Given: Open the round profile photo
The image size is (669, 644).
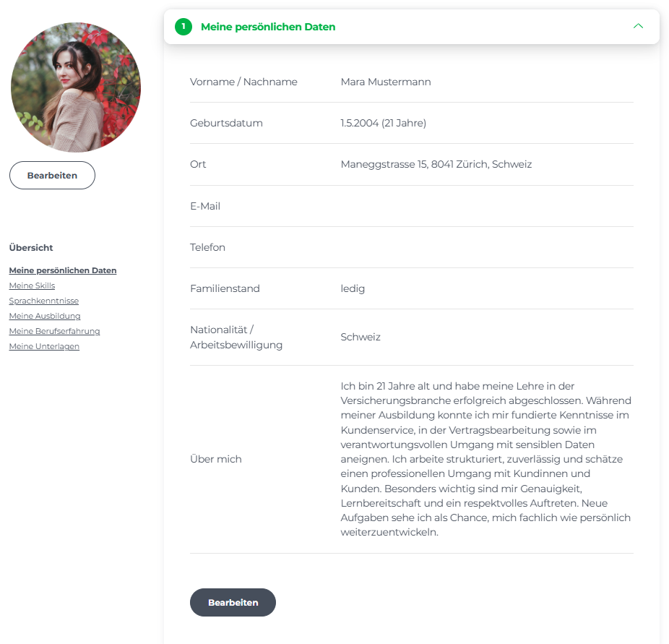Looking at the screenshot, I should point(76,87).
